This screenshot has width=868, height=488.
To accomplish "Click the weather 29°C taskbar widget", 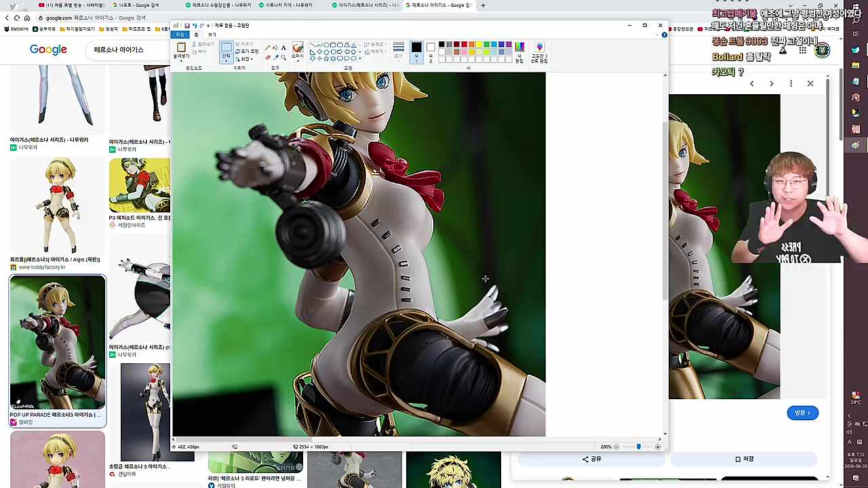I will (856, 398).
